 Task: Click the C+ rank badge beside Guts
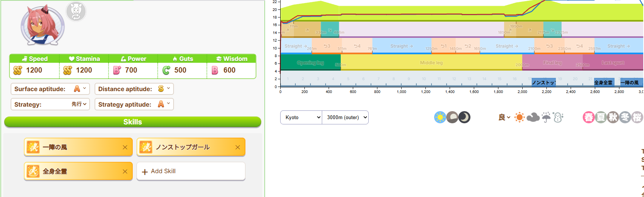166,70
